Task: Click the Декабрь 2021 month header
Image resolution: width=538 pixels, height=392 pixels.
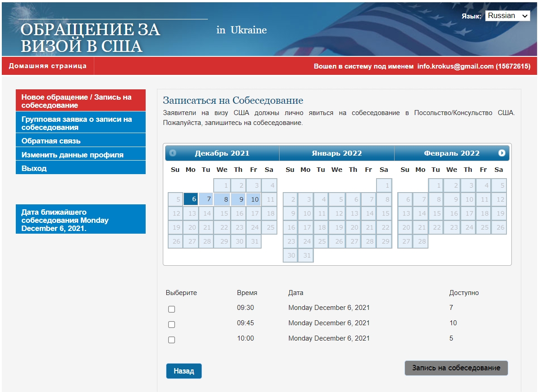Action: [x=222, y=153]
